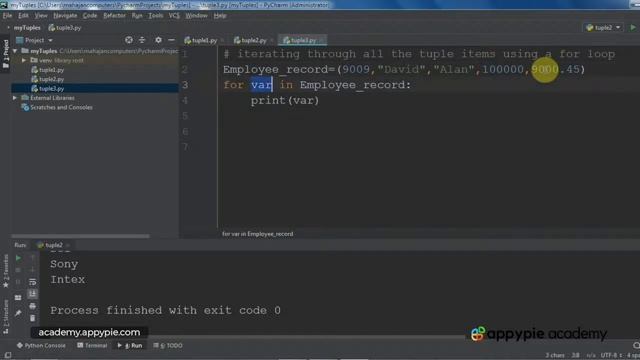The width and height of the screenshot is (640, 360).
Task: Open the Structure side tool button
Action: pos(5,317)
